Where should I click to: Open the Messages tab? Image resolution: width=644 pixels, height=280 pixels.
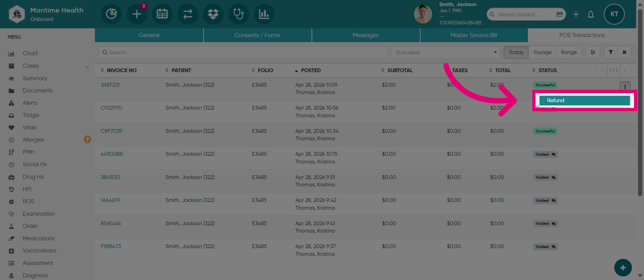(366, 35)
